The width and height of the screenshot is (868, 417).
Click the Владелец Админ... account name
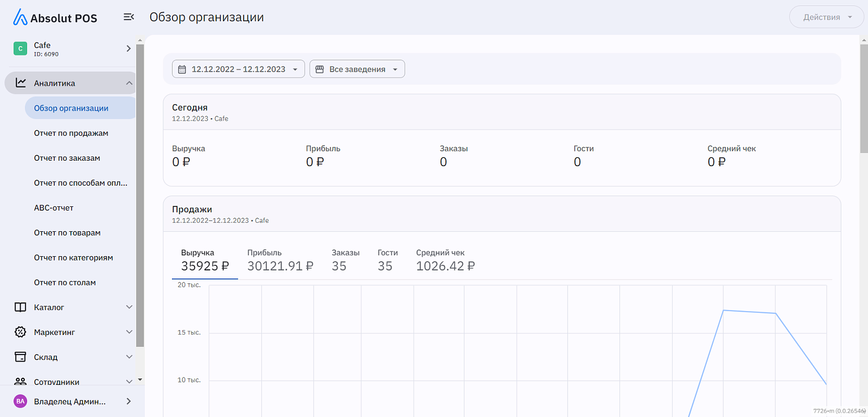coord(70,402)
